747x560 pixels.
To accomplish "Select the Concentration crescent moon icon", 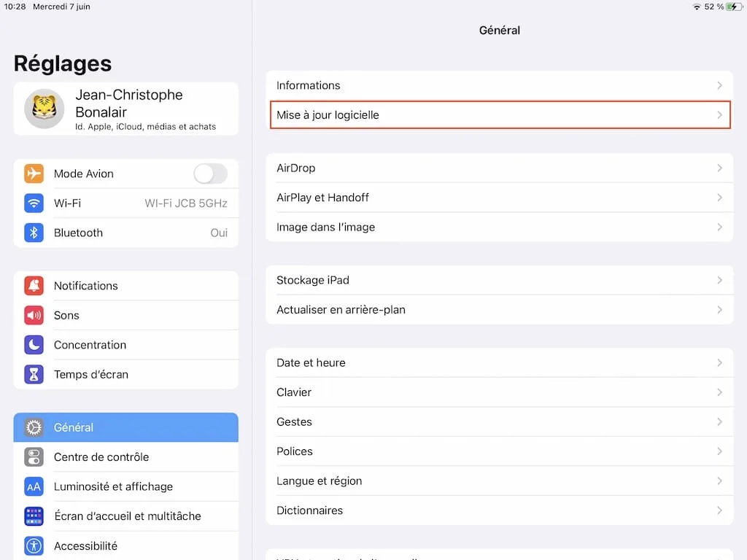I will 34,344.
